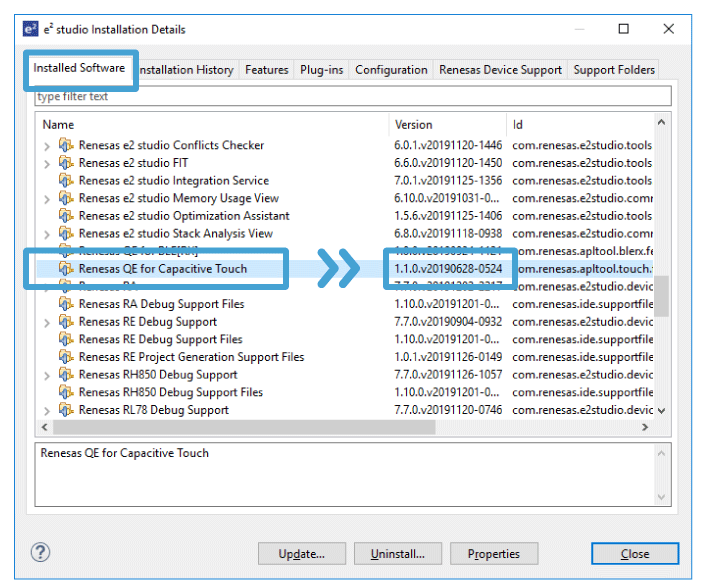The image size is (714, 586).
Task: Select Renesas e2 studio Optimization Assistant row
Action: pyautogui.click(x=345, y=216)
